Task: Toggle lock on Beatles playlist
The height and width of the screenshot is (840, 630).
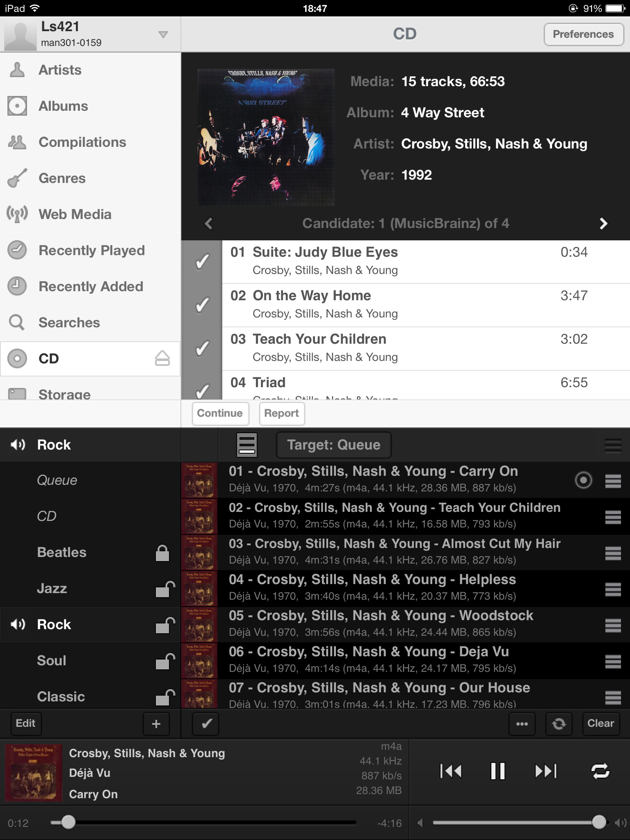Action: 162,553
